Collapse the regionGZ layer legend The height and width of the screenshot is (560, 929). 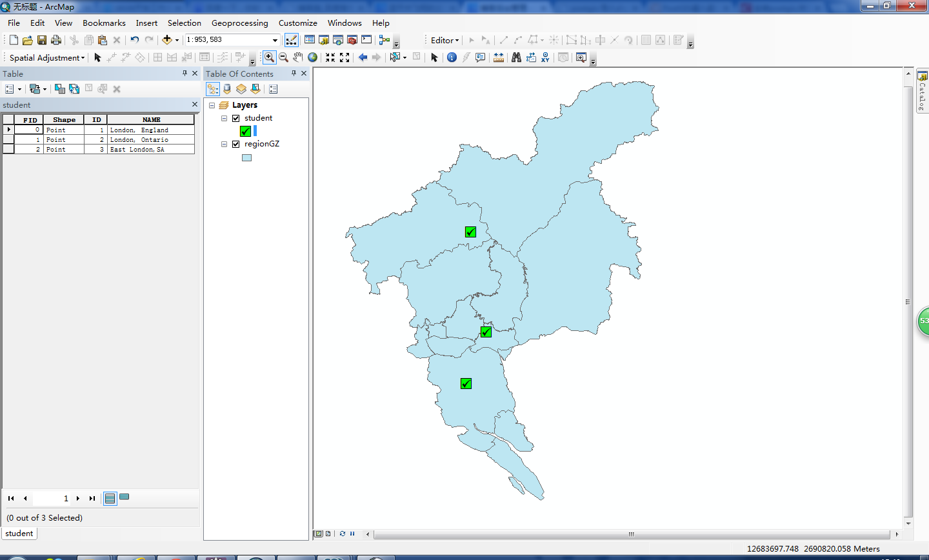pyautogui.click(x=224, y=144)
